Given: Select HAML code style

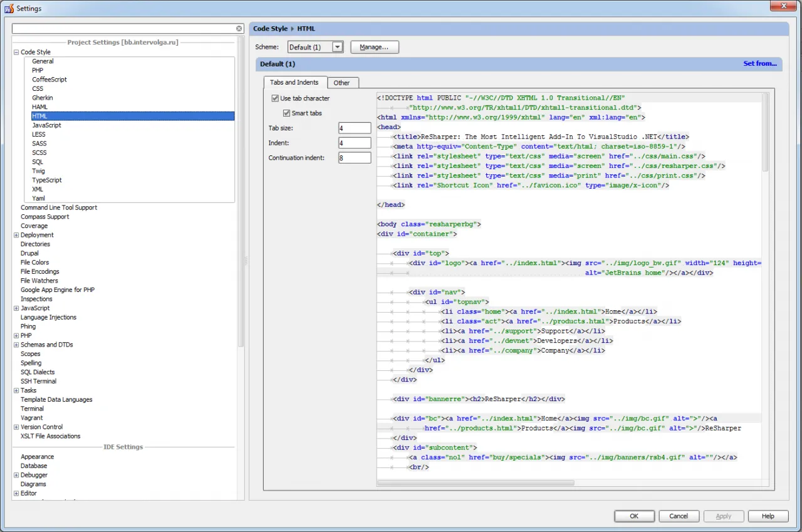Looking at the screenshot, I should tap(39, 107).
